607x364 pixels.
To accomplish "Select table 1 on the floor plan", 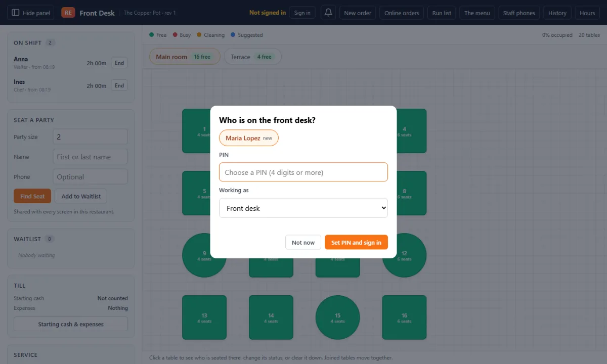I will pos(196,131).
